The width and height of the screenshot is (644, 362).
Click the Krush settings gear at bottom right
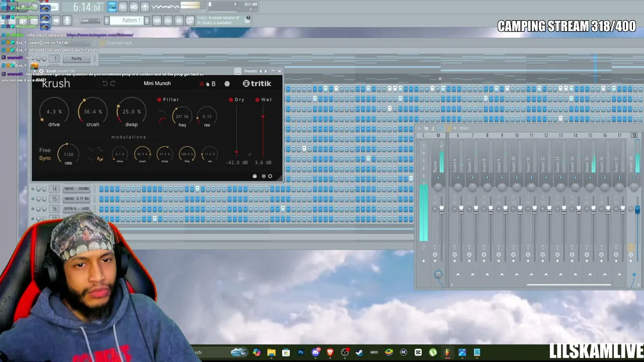[x=270, y=176]
